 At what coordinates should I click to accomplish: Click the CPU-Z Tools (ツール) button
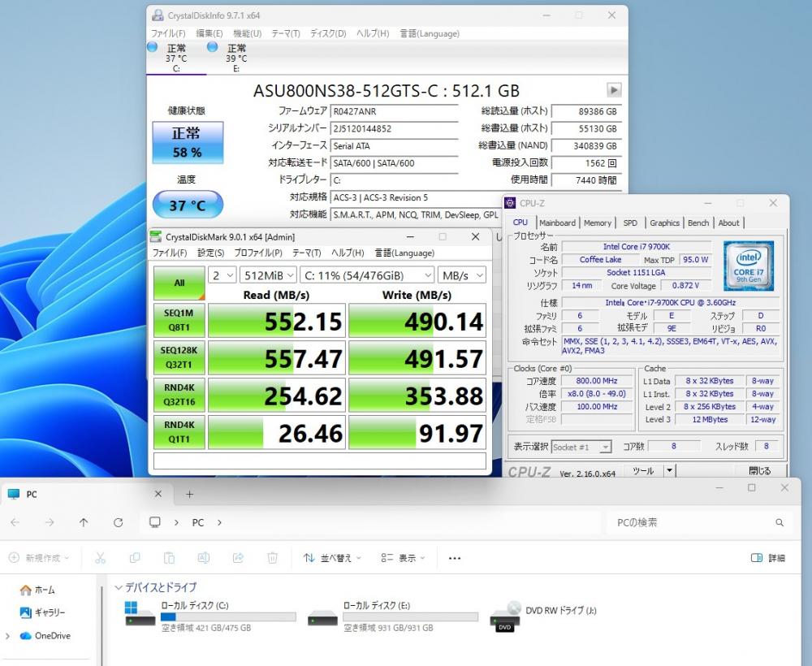(643, 471)
